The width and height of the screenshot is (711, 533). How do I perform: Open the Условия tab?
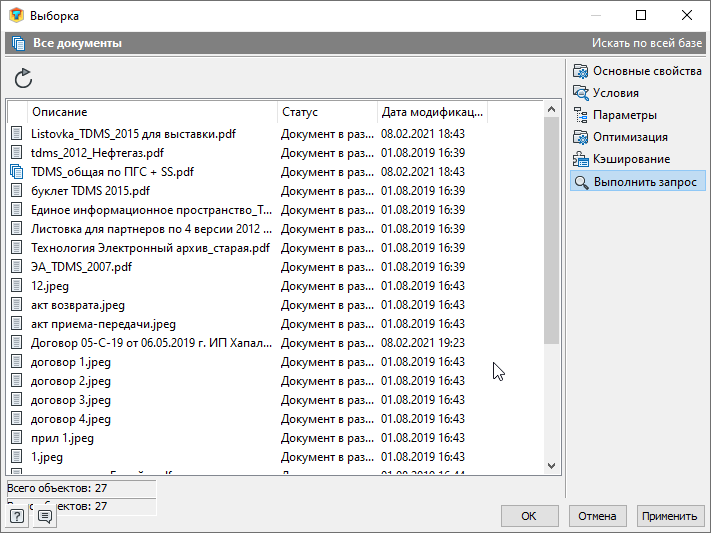615,94
